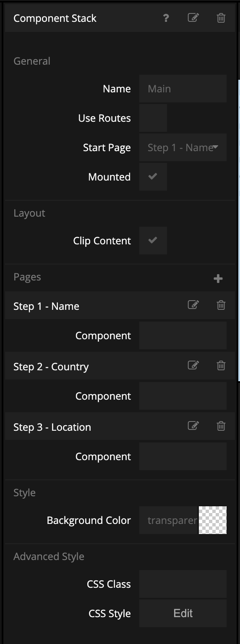Click the help question mark icon
This screenshot has height=644, width=240.
tap(166, 18)
